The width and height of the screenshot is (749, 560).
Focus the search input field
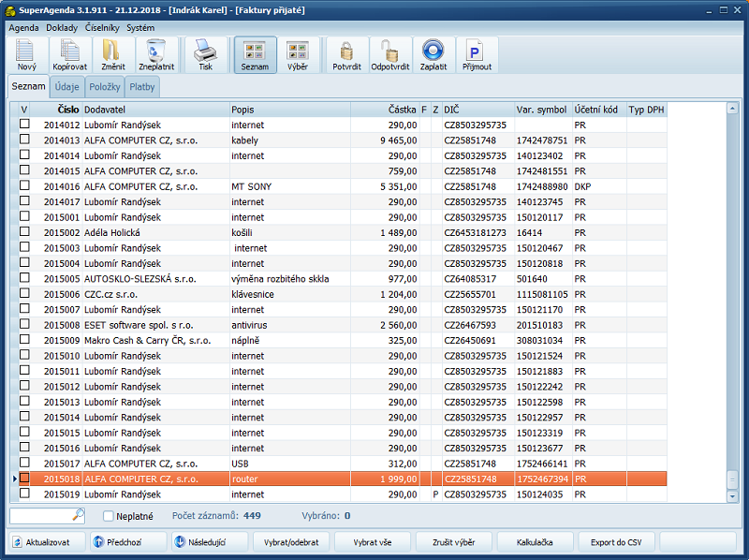41,516
